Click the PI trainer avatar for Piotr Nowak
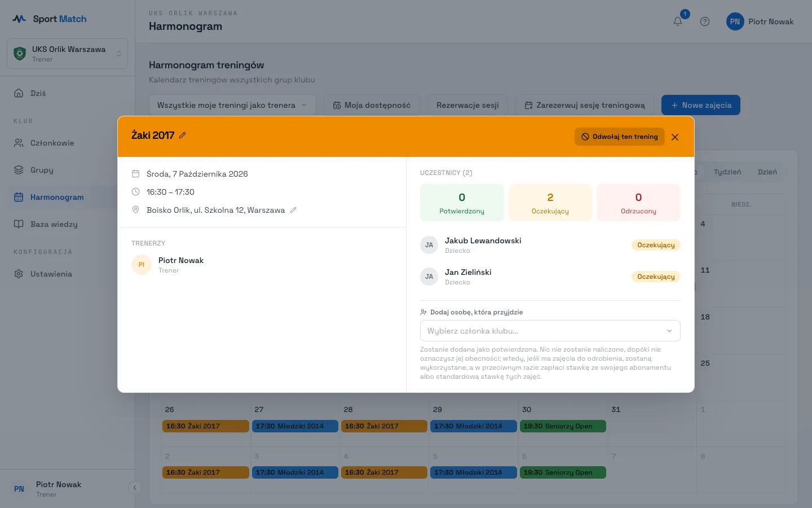The width and height of the screenshot is (812, 508). 142,265
